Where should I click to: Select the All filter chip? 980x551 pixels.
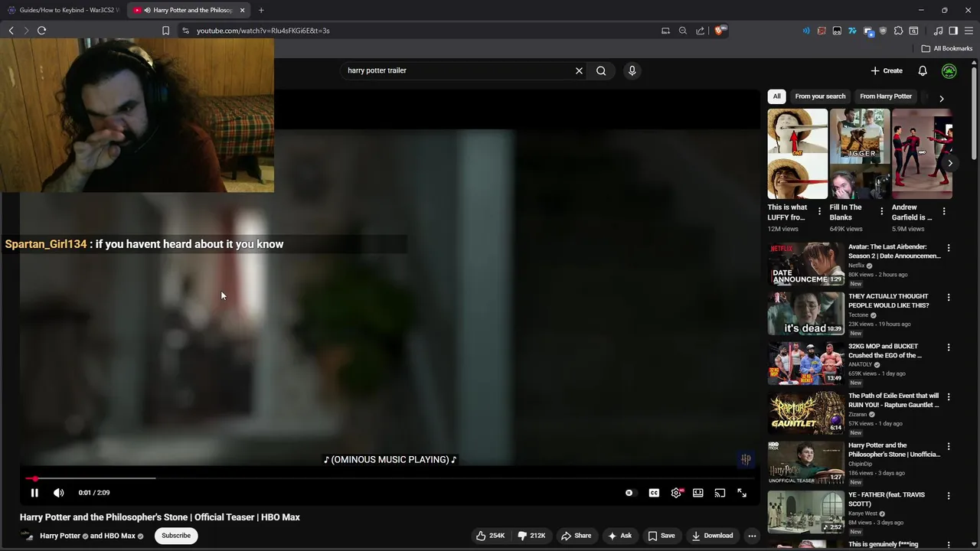click(776, 96)
